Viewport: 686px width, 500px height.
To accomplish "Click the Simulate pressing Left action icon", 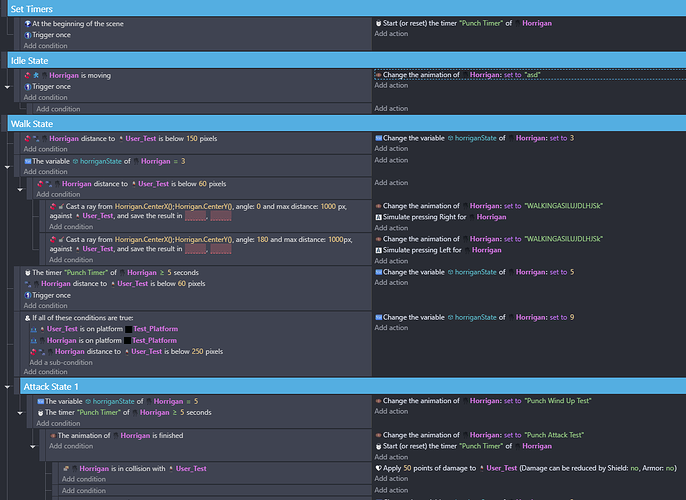I will click(378, 250).
